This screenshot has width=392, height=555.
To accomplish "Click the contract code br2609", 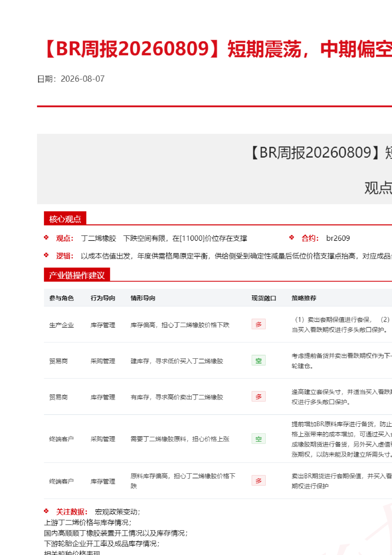I will tap(338, 238).
